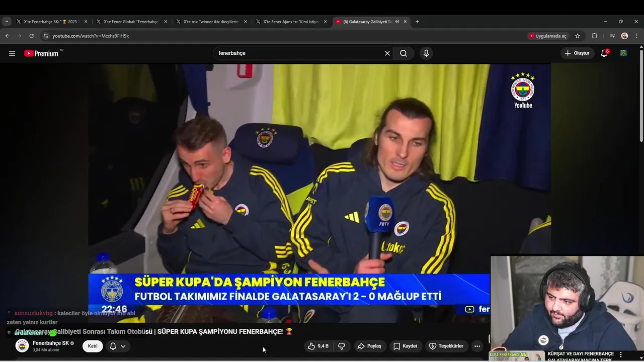
Task: Switch to X'te Fener Global tab
Action: (132, 22)
